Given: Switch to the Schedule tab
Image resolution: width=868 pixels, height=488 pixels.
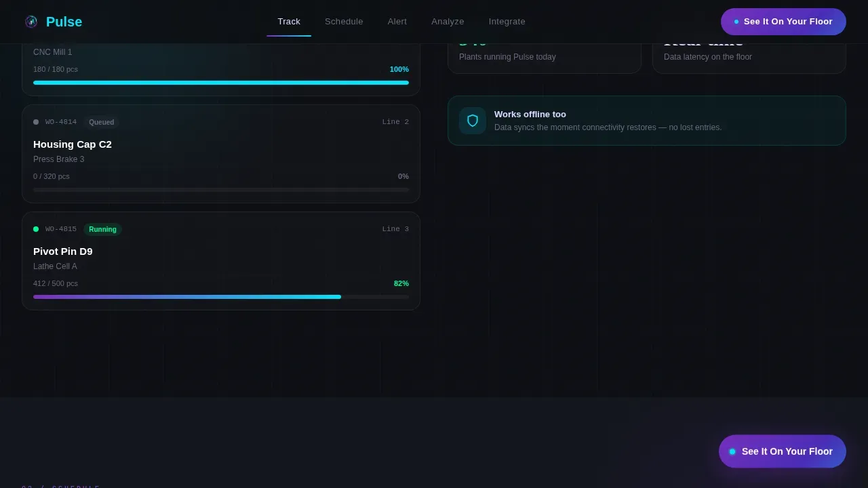Looking at the screenshot, I should 344,22.
